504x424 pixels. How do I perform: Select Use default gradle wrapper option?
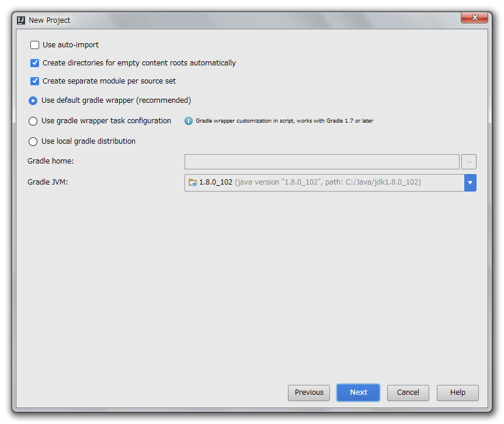pos(33,100)
